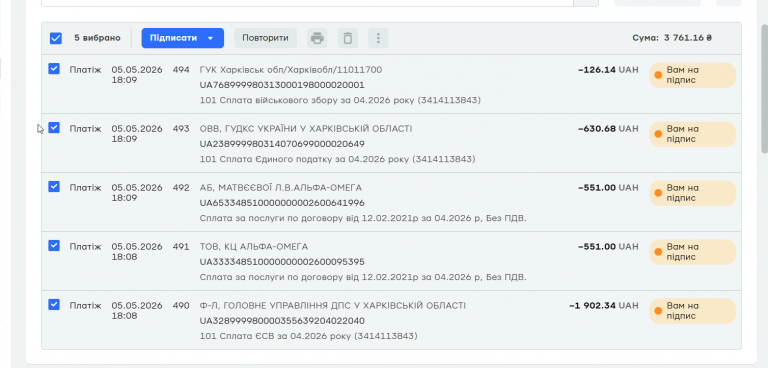Click the Повторити button
The image size is (768, 368).
click(265, 38)
